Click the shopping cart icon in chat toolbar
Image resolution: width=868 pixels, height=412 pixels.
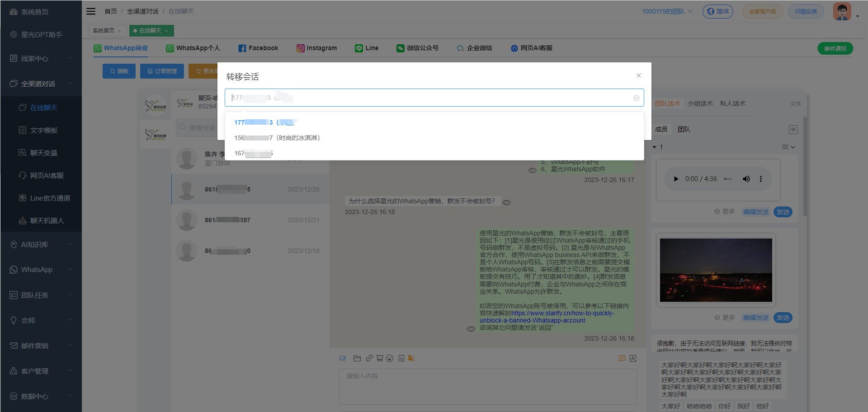pos(380,358)
